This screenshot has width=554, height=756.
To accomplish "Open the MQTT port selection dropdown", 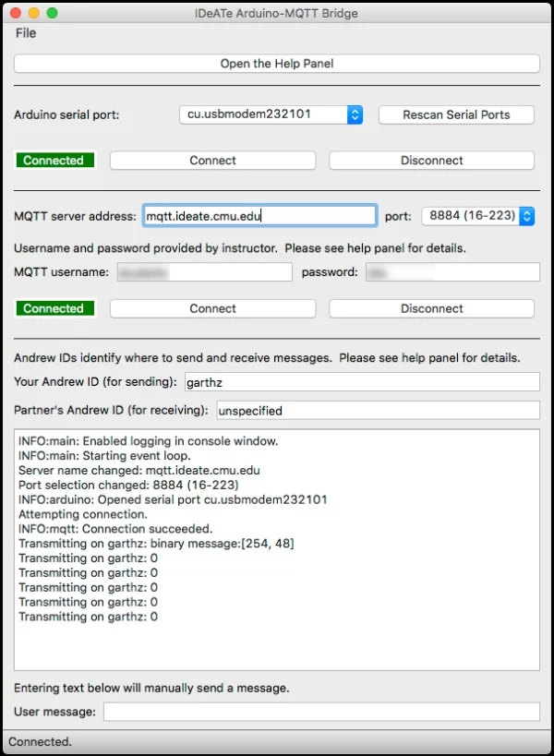I will pyautogui.click(x=478, y=216).
